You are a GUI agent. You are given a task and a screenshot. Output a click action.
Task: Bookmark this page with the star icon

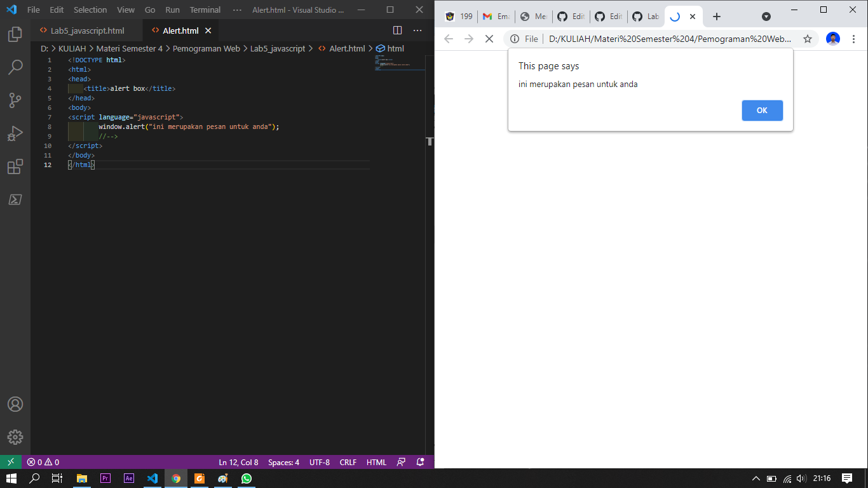point(808,39)
